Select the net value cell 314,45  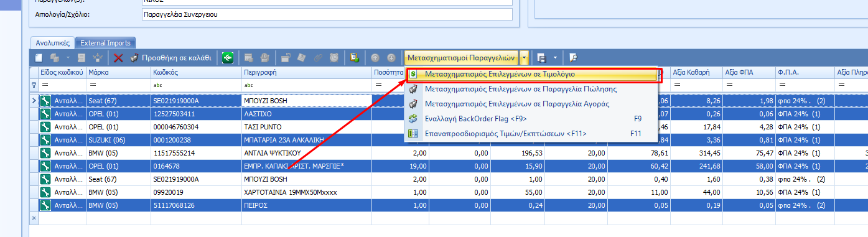(697, 153)
